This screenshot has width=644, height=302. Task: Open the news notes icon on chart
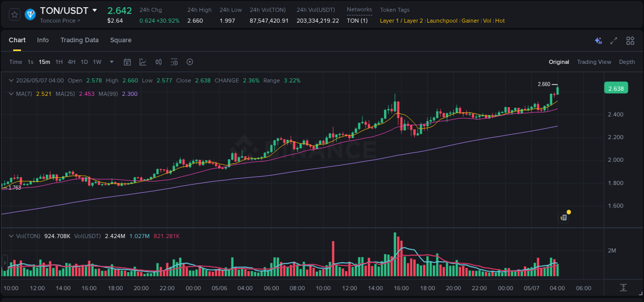click(564, 218)
